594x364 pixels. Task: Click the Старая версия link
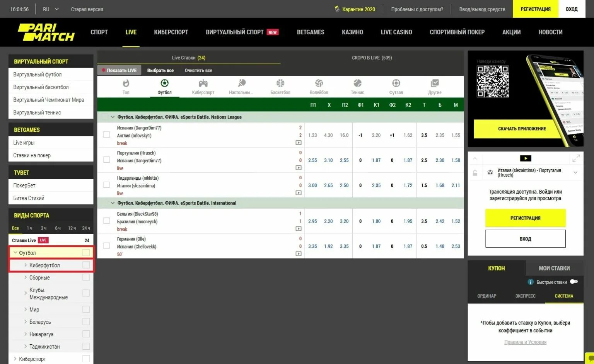pos(87,9)
